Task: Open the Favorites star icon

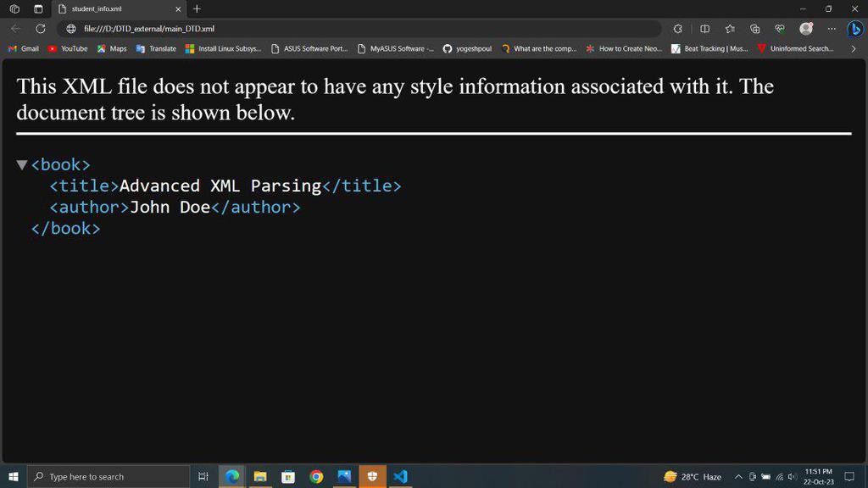Action: (x=730, y=29)
